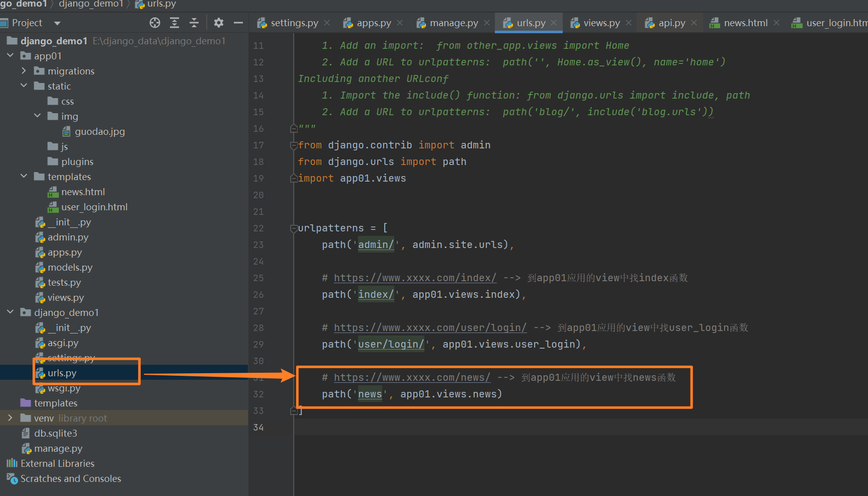This screenshot has height=496, width=868.
Task: Switch to the api.py tab
Action: (x=671, y=23)
